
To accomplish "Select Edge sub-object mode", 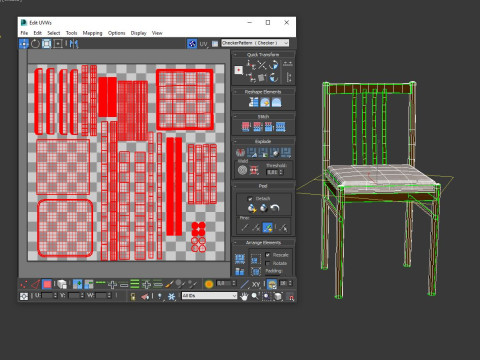I will (35, 284).
